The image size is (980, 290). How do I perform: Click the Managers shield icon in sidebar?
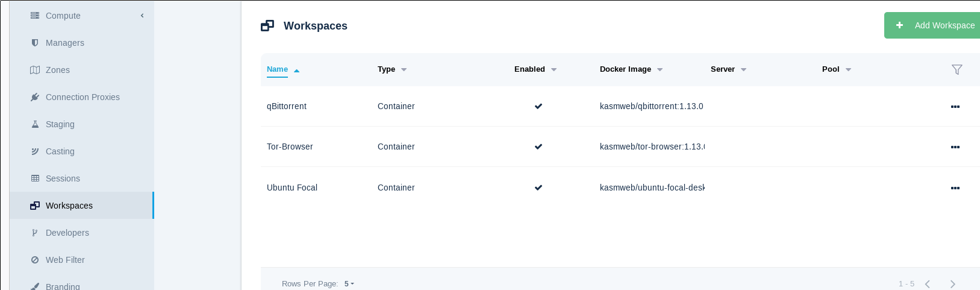coord(35,43)
